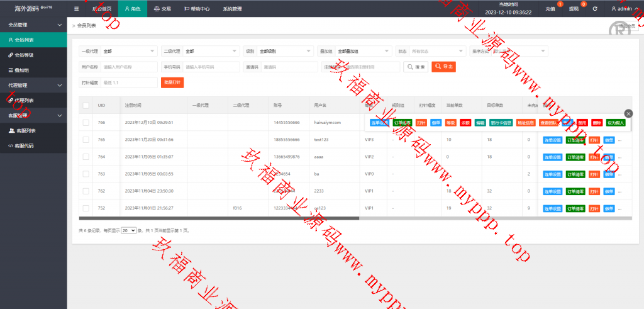The width and height of the screenshot is (644, 309).
Task: Click the refresh icon in top bar
Action: (595, 9)
